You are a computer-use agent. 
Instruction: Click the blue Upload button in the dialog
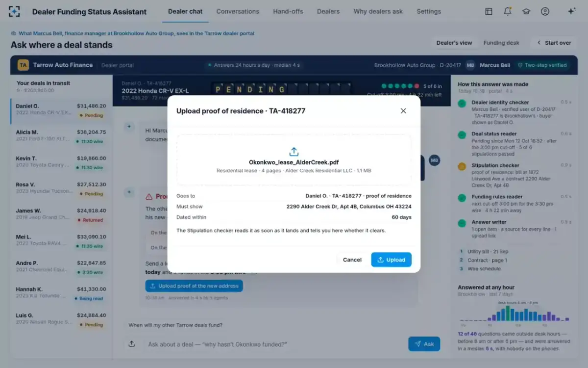(391, 260)
